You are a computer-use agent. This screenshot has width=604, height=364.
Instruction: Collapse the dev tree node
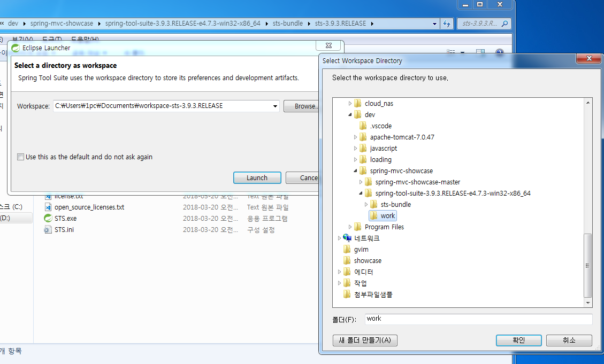(x=350, y=114)
